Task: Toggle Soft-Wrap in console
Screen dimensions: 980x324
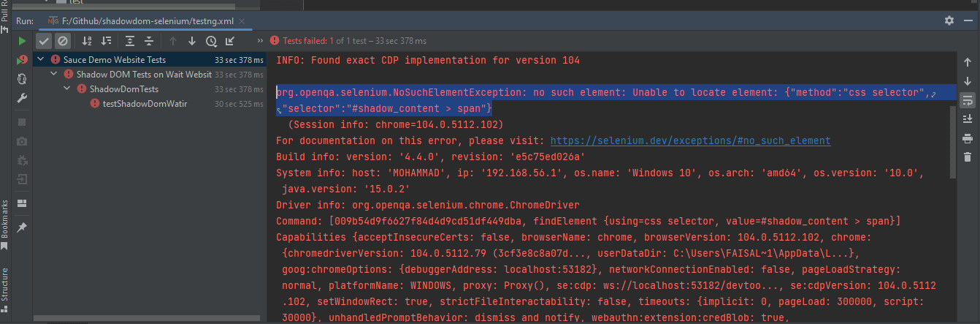Action: click(x=968, y=99)
